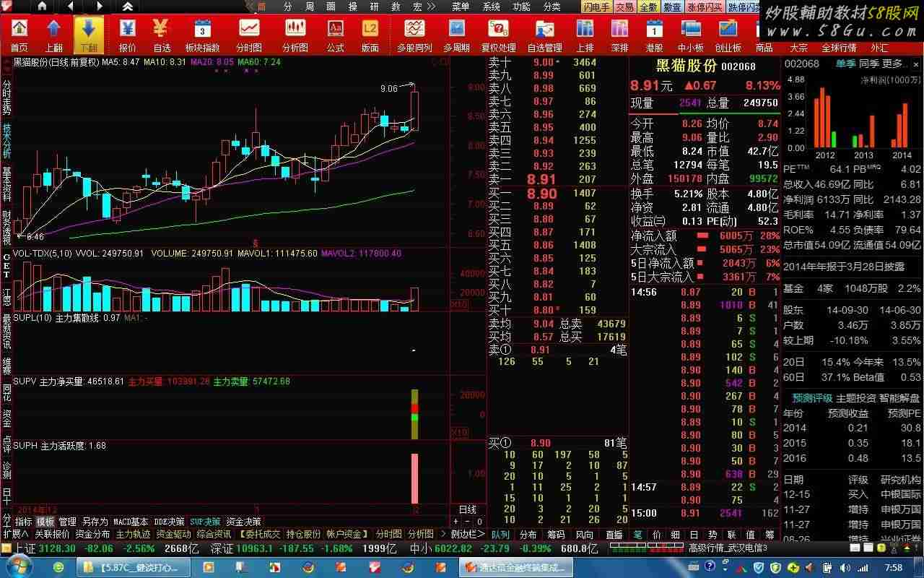
Task: Open the 系统 menu
Action: click(492, 7)
